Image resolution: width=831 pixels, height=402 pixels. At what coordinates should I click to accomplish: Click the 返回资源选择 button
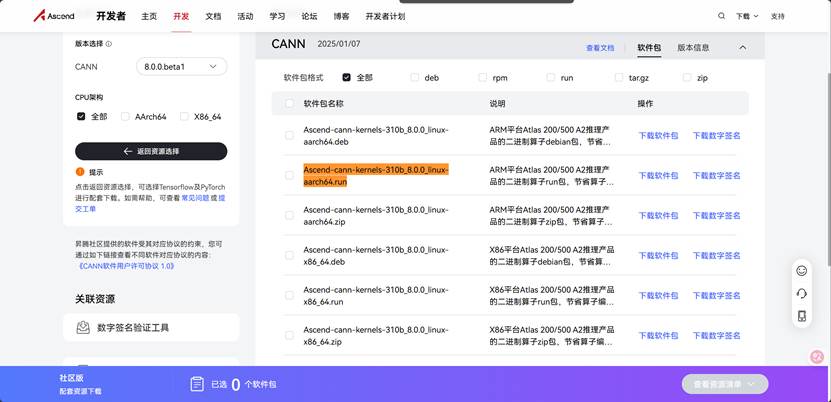click(151, 151)
